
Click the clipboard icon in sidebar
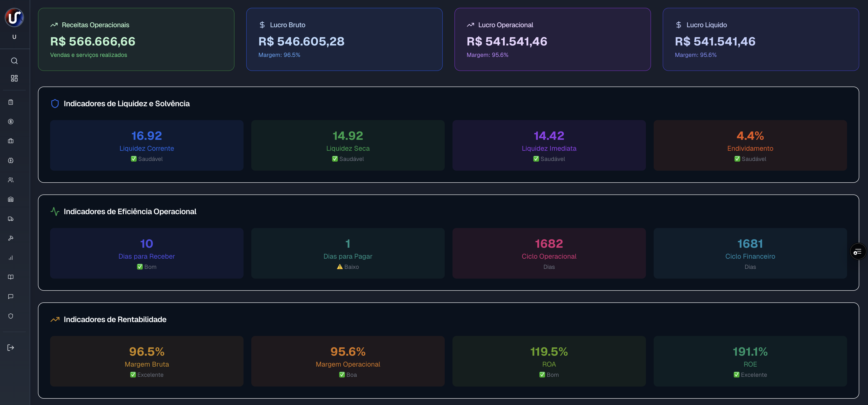point(11,102)
